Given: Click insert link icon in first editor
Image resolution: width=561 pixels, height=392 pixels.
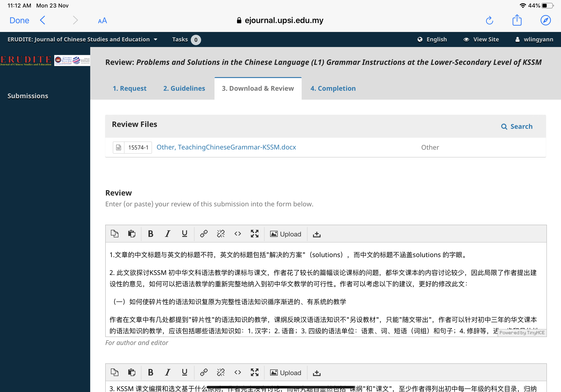Looking at the screenshot, I should click(204, 234).
